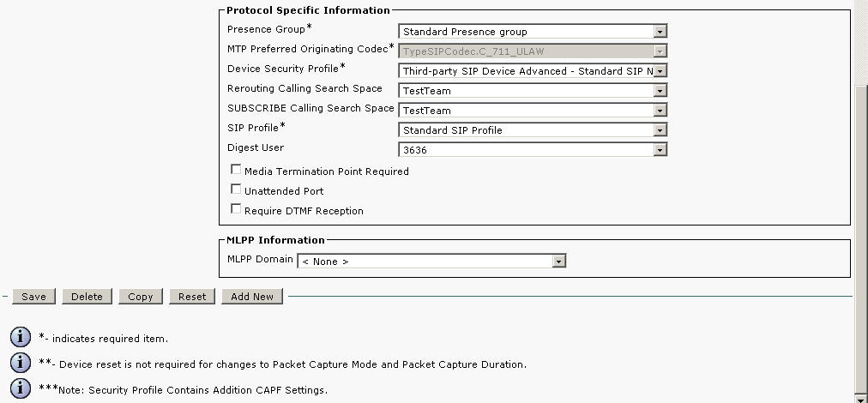The height and width of the screenshot is (403, 868).
Task: Choose a Digest User from dropdown
Action: click(660, 150)
